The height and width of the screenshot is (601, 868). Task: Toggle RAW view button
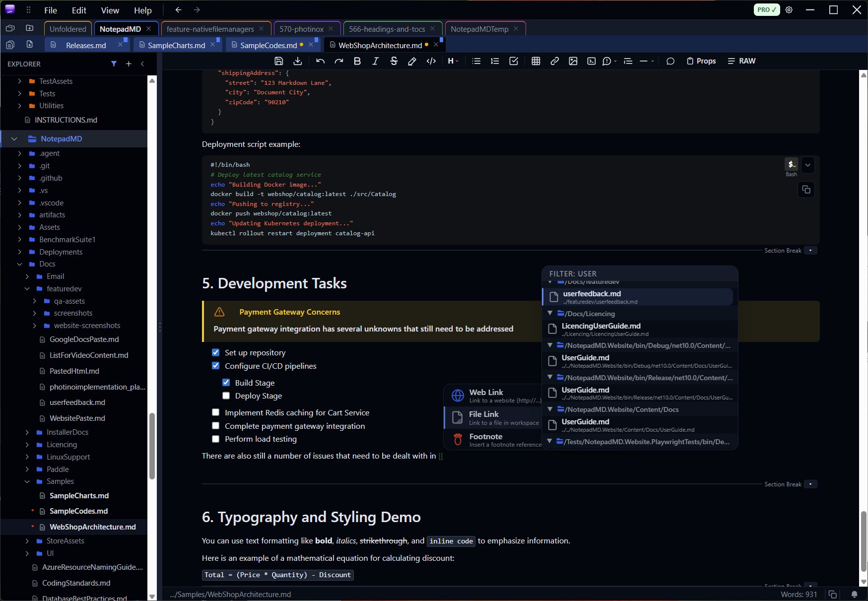(741, 61)
